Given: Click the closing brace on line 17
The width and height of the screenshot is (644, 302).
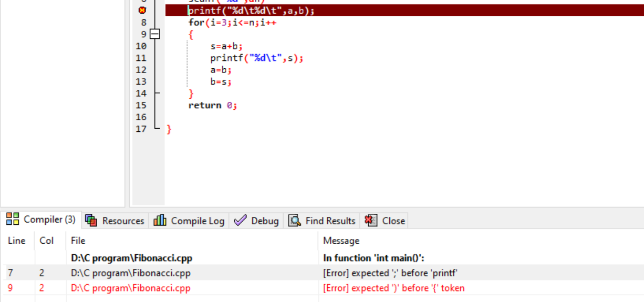Looking at the screenshot, I should (x=169, y=129).
